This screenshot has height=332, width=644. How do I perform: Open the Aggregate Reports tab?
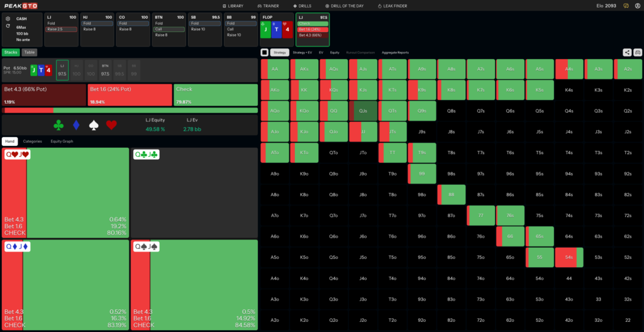tap(395, 52)
